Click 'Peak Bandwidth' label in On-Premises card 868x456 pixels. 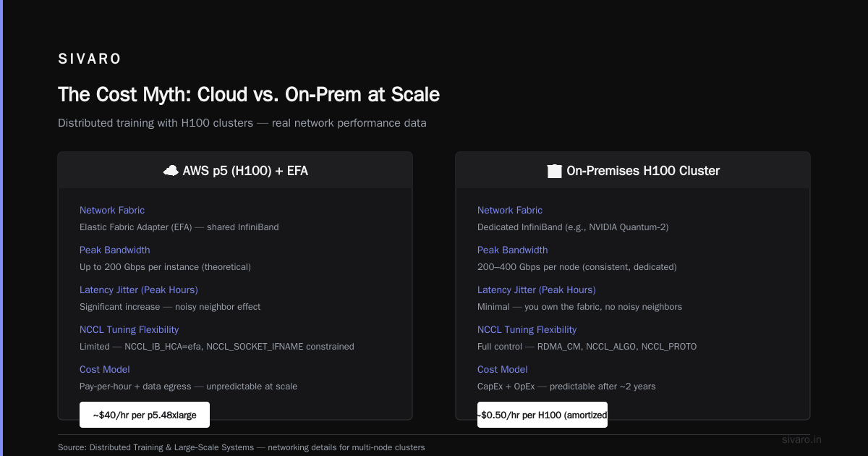click(x=513, y=250)
